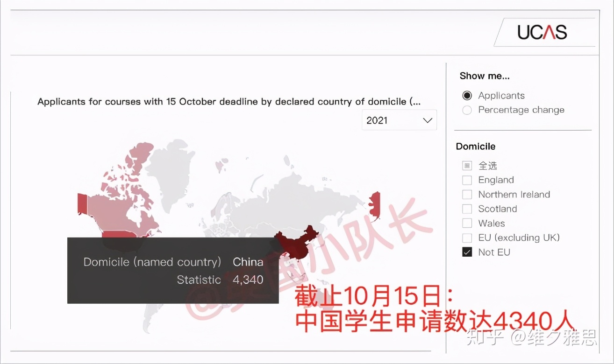Disable the Not EU checkbox

[467, 252]
